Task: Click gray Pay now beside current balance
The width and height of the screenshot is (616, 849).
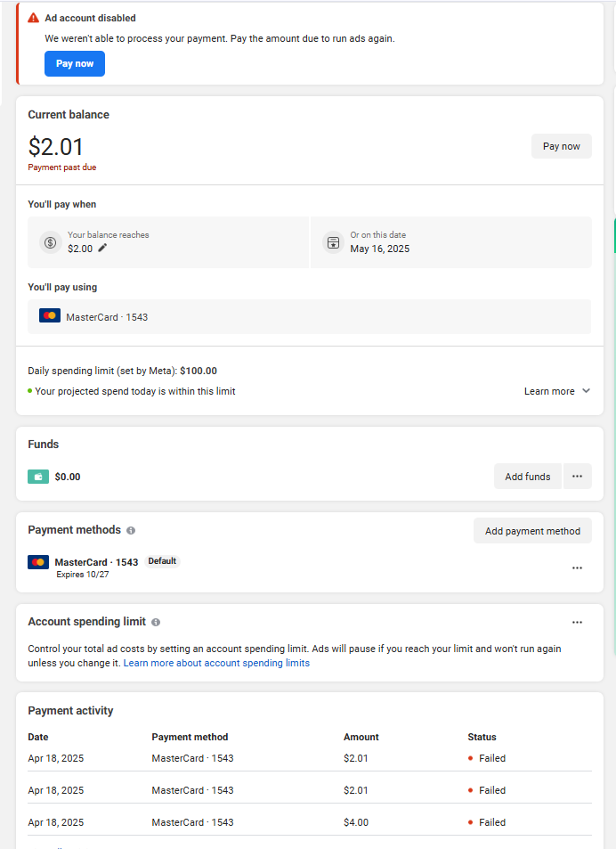Action: click(562, 146)
